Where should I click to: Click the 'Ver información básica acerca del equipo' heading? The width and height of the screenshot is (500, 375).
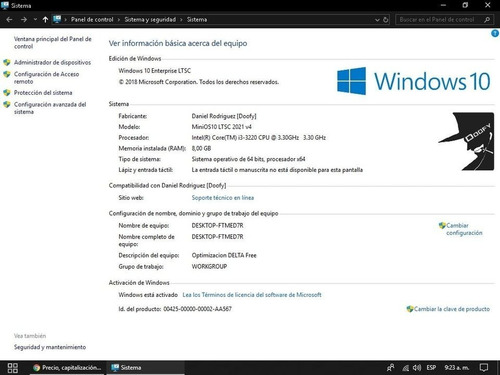178,43
